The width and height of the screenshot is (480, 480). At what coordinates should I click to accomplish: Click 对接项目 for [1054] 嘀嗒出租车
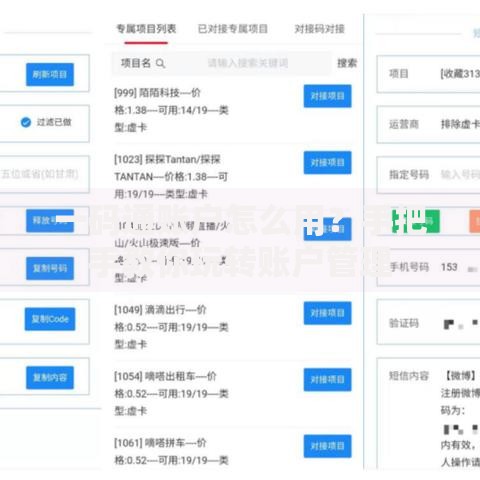(327, 380)
